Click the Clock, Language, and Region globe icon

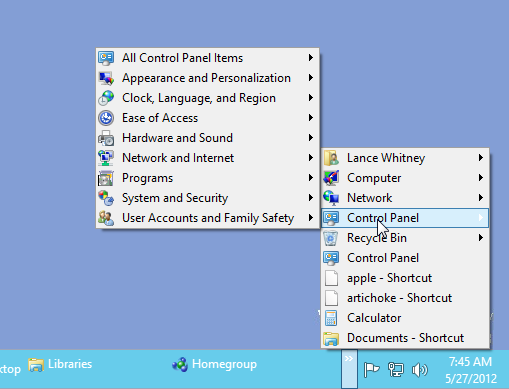106,98
